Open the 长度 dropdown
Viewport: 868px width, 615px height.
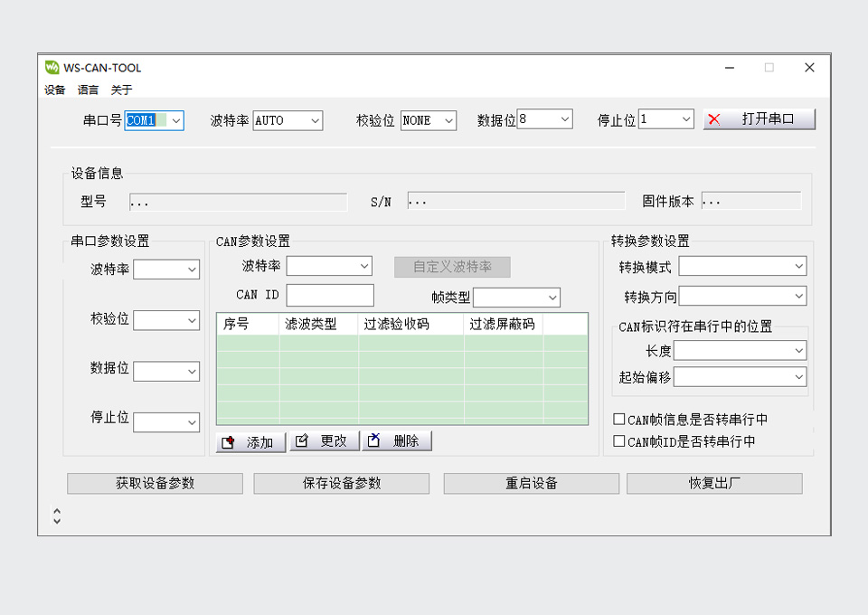(x=740, y=350)
